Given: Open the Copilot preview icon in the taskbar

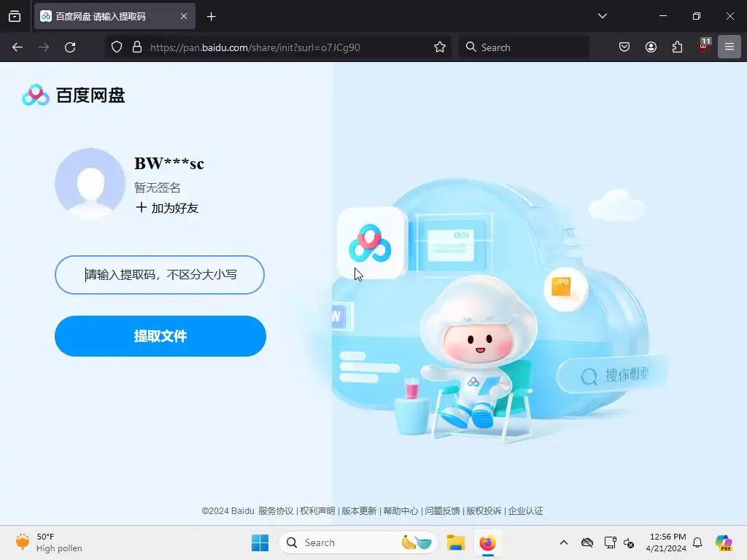Looking at the screenshot, I should pyautogui.click(x=724, y=542).
